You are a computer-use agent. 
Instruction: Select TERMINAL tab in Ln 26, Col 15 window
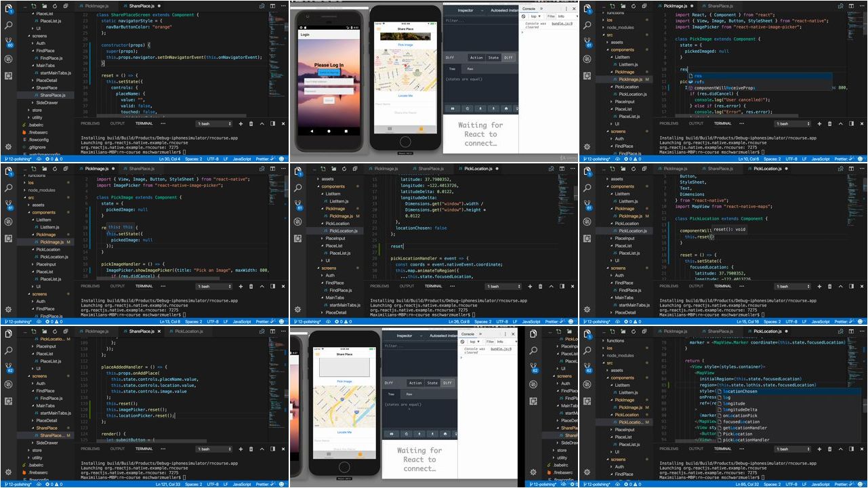click(722, 286)
